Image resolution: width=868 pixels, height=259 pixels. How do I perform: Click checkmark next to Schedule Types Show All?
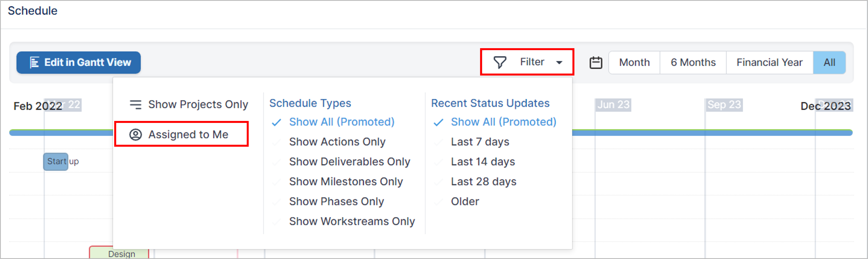(x=276, y=123)
